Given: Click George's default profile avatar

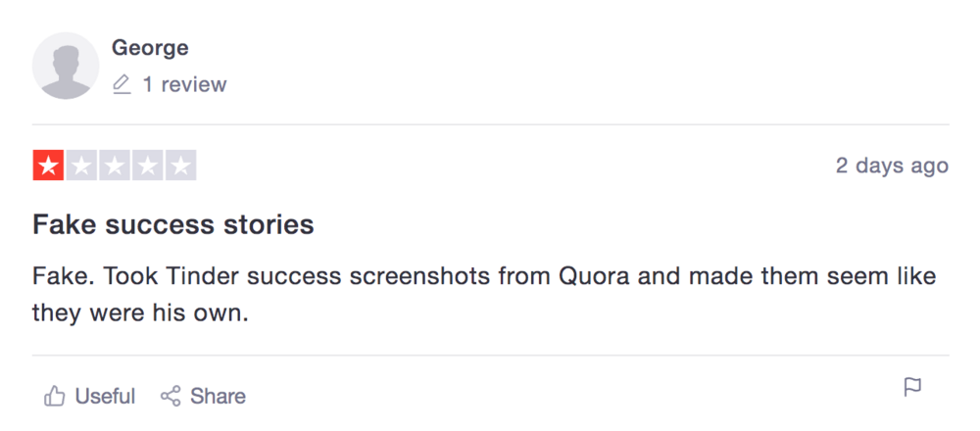Looking at the screenshot, I should pyautogui.click(x=66, y=66).
